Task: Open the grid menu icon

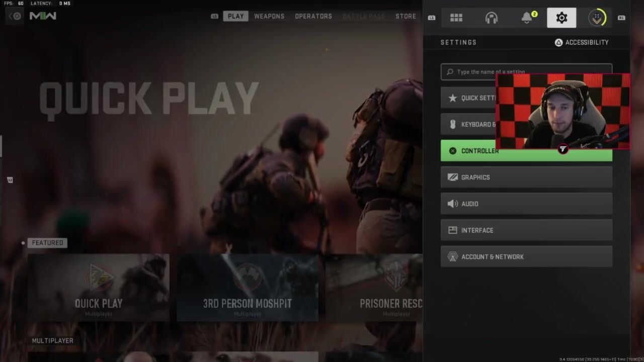Action: [456, 18]
